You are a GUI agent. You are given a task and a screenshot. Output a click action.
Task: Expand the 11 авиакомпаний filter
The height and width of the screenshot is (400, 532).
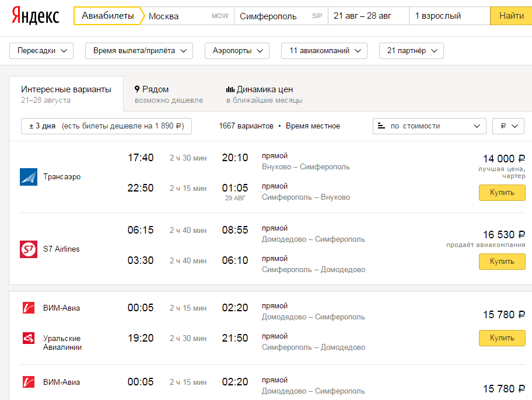tap(324, 51)
